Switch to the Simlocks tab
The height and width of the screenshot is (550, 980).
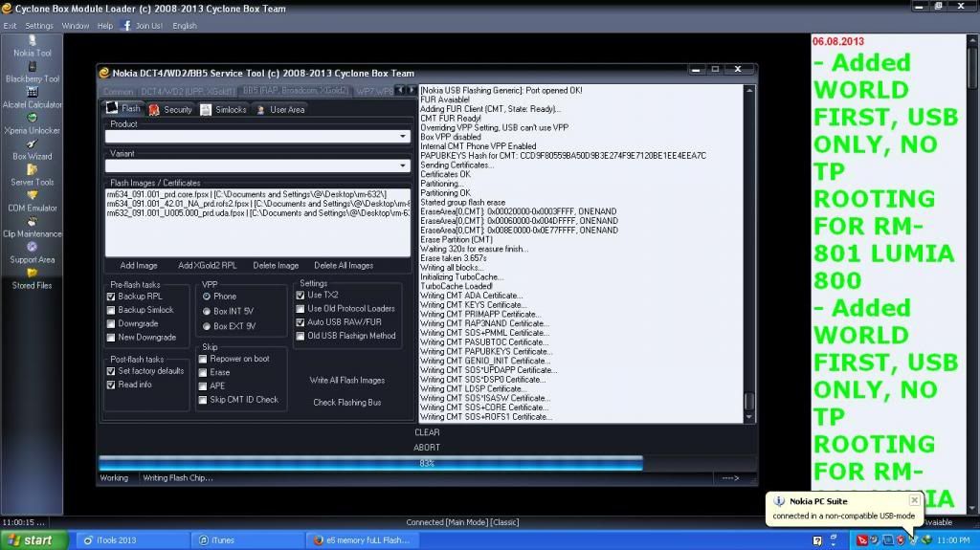(x=224, y=110)
